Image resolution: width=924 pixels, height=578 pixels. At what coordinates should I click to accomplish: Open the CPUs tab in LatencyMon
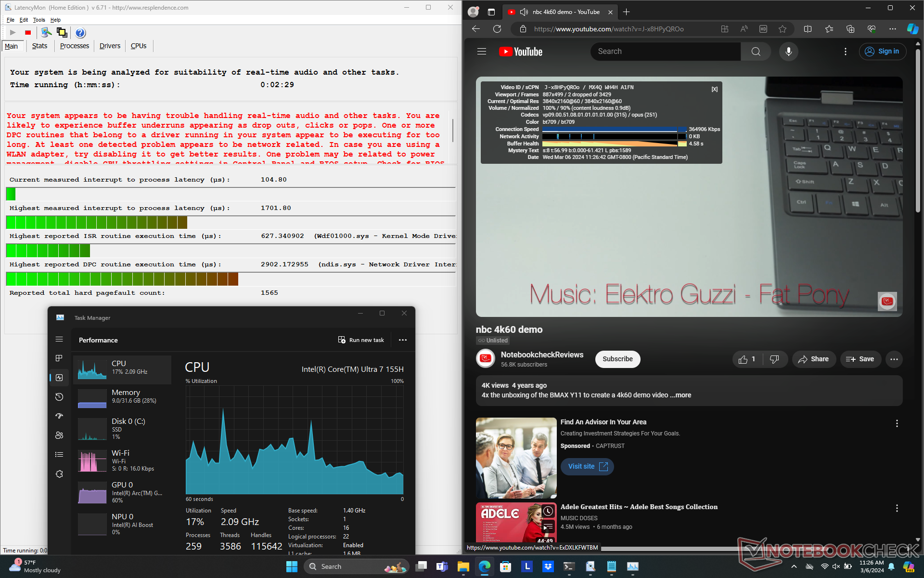coord(139,46)
